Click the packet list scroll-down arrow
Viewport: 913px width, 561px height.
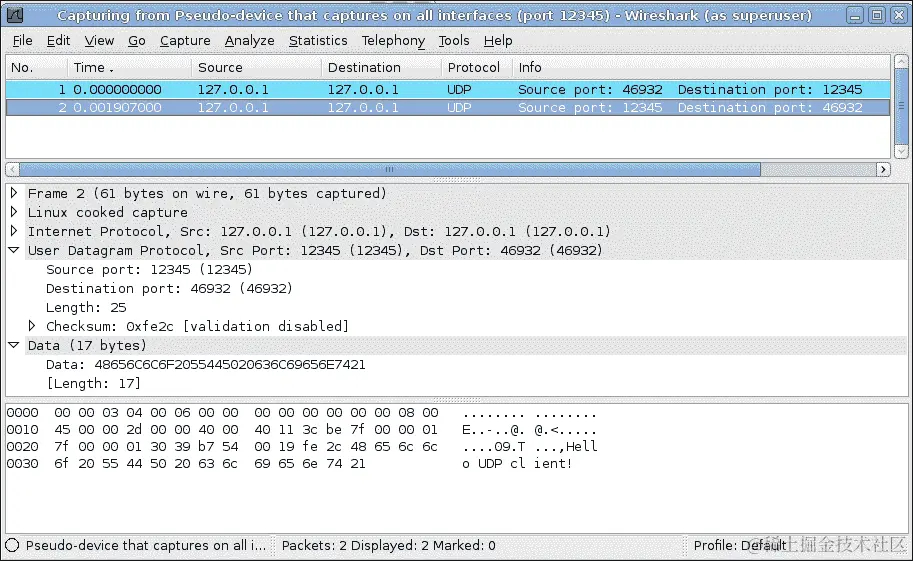pyautogui.click(x=901, y=151)
